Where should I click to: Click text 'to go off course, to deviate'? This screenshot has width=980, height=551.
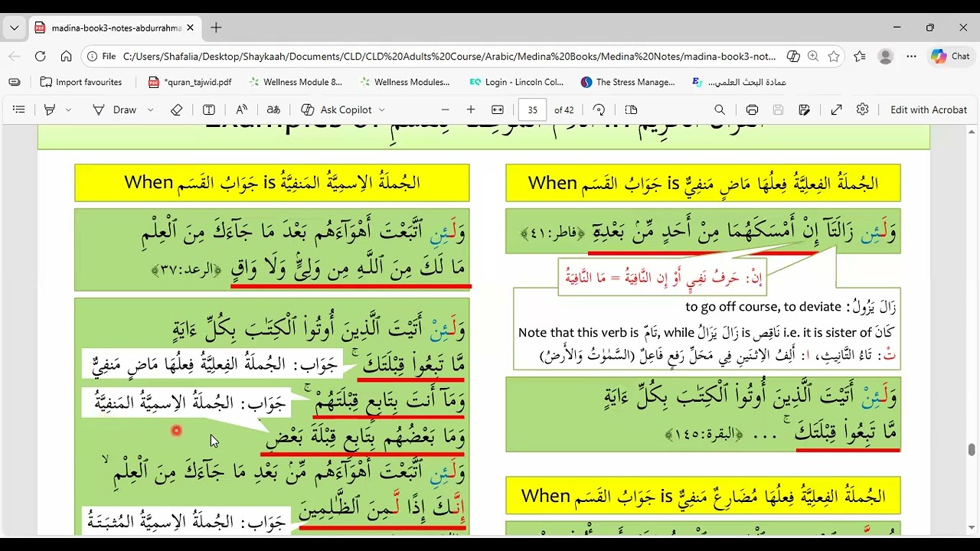[763, 307]
